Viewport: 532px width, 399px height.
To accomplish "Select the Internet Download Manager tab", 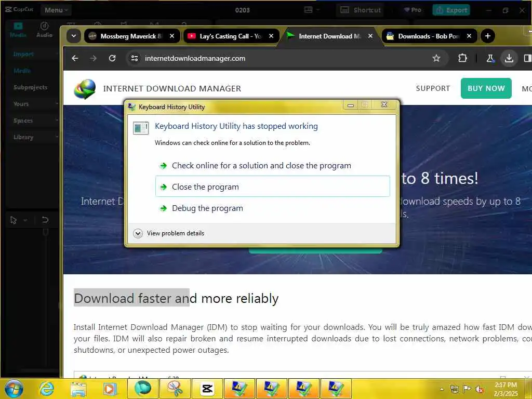I will 329,36.
